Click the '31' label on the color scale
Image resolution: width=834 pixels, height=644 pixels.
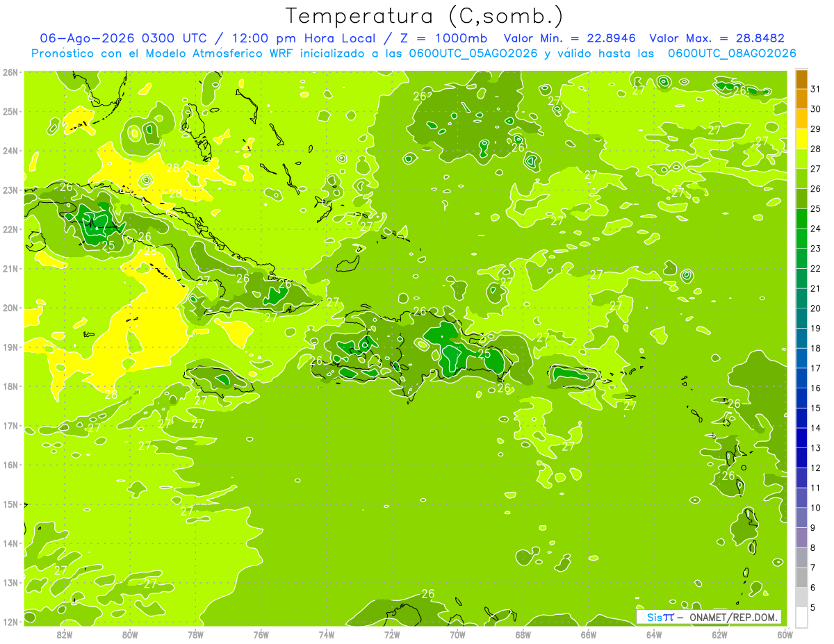(816, 89)
